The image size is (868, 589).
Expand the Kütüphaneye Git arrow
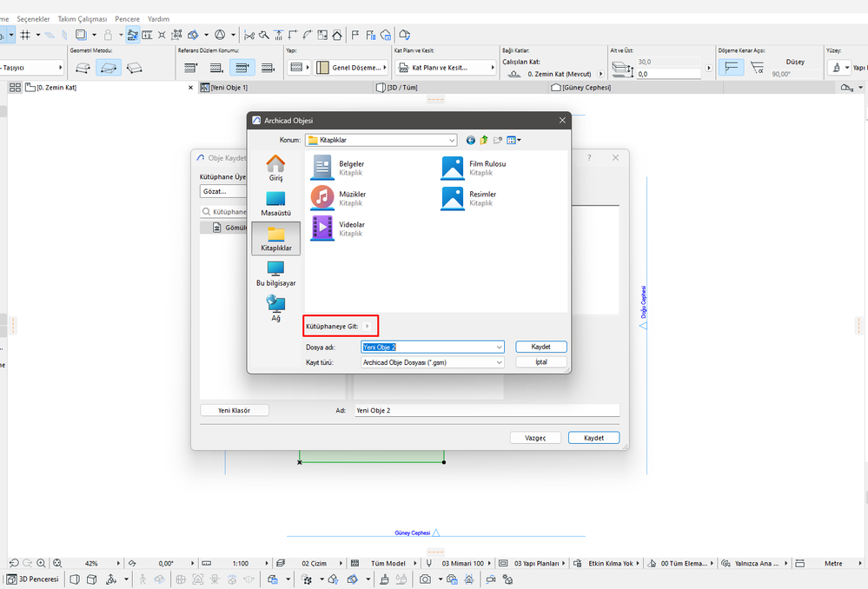pyautogui.click(x=367, y=326)
